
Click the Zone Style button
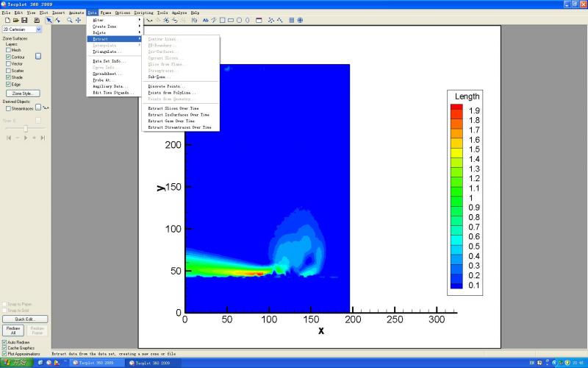pyautogui.click(x=23, y=93)
